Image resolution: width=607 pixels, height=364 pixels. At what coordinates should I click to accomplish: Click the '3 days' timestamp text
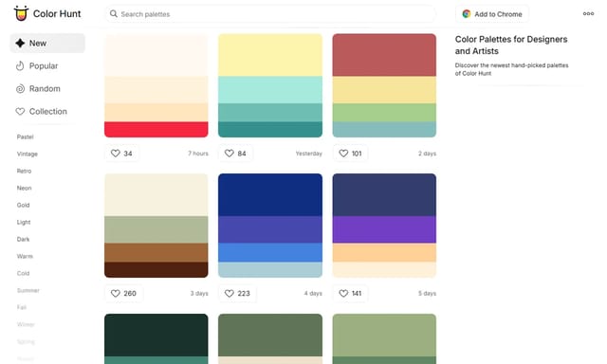click(199, 293)
